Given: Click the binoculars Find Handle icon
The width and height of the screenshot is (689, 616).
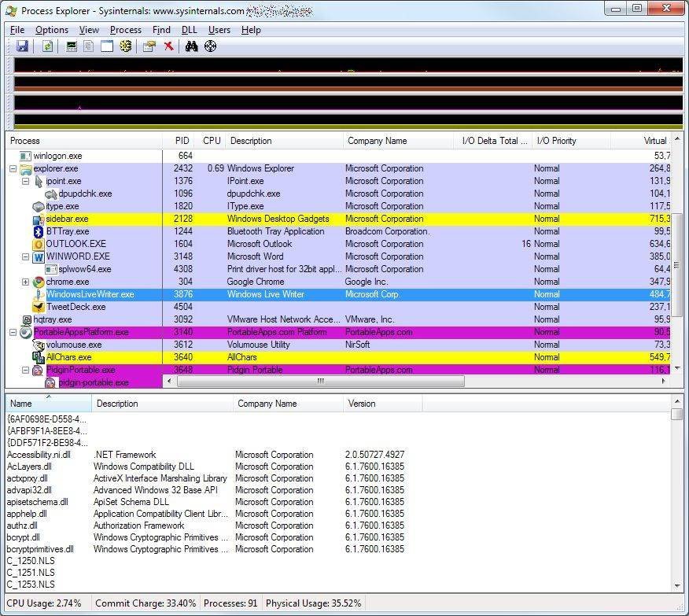Looking at the screenshot, I should [191, 46].
